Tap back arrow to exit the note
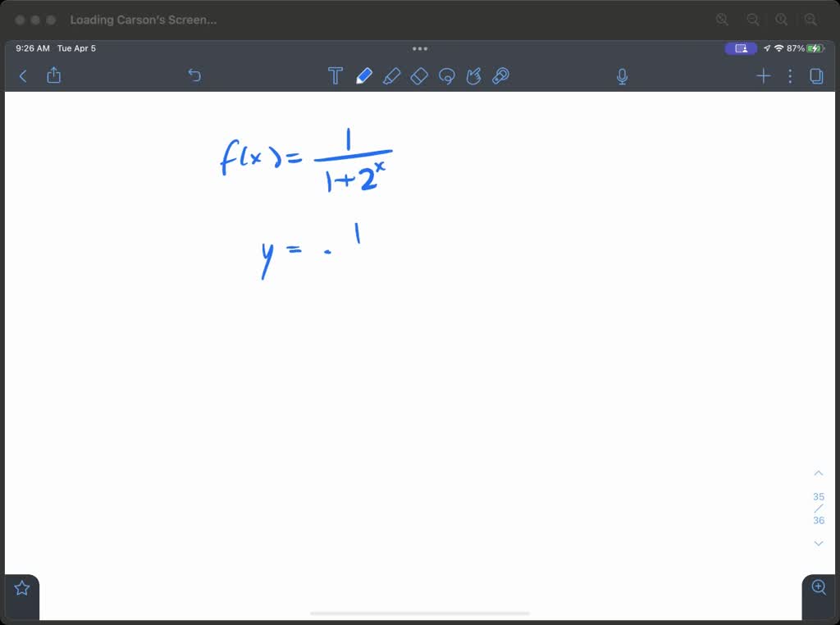 pos(22,75)
